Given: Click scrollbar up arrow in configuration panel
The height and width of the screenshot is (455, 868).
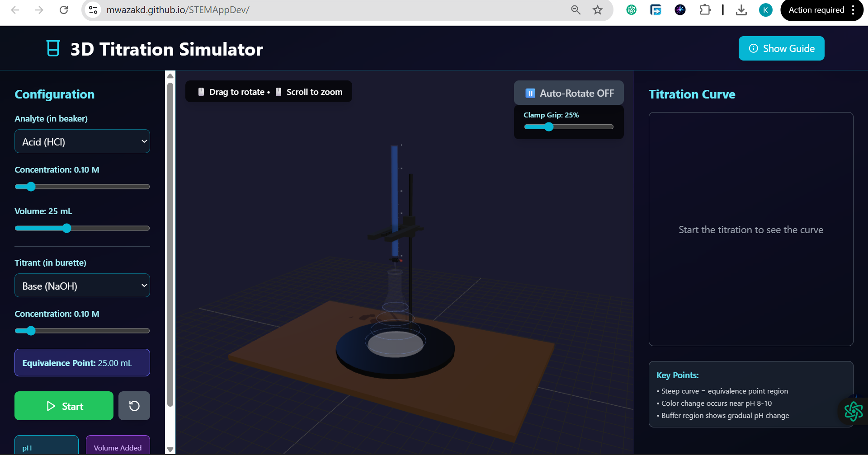Looking at the screenshot, I should click(x=170, y=75).
